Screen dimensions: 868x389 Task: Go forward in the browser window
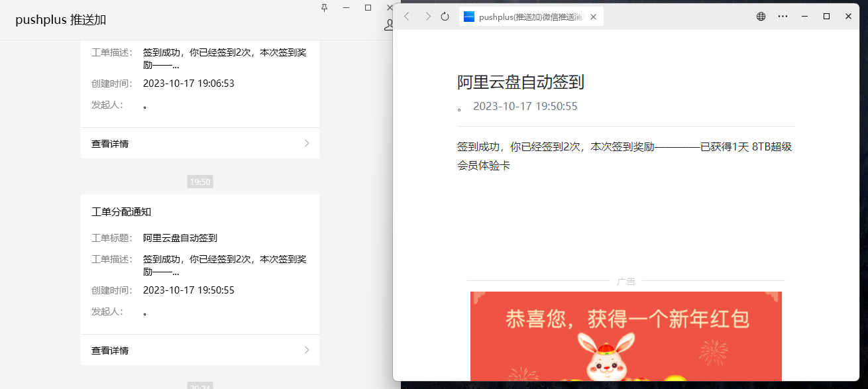427,17
